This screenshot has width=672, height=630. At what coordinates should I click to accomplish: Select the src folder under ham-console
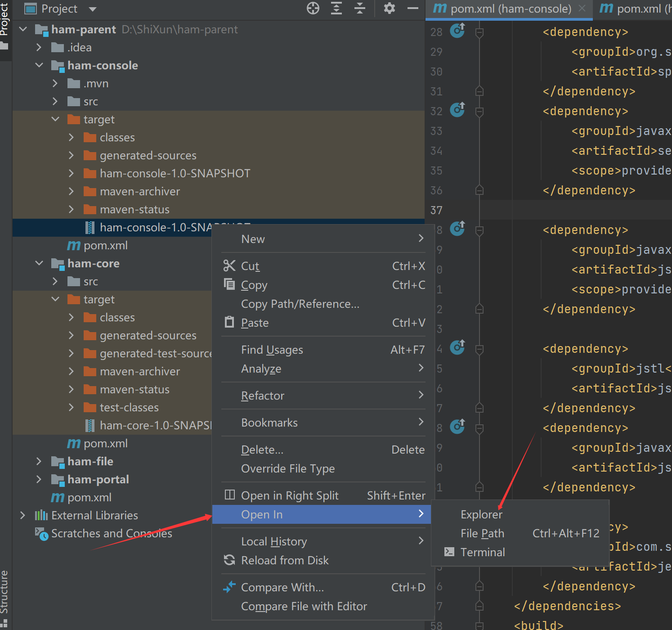pos(90,101)
